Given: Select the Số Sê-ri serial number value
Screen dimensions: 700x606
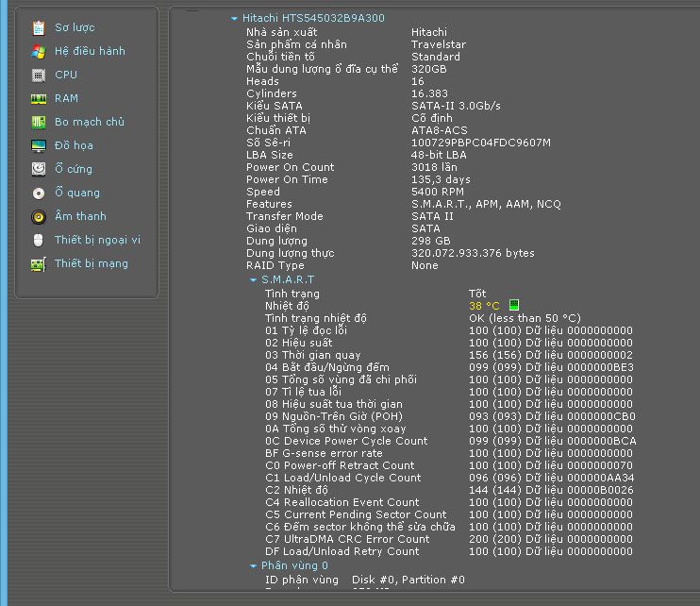Looking at the screenshot, I should coord(480,143).
